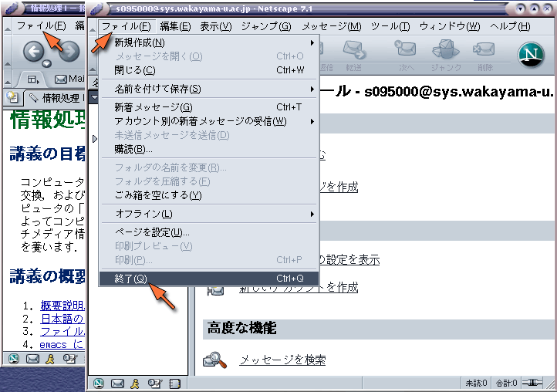Open the メッセージ(M) menu
This screenshot has width=557, height=392.
pos(332,26)
